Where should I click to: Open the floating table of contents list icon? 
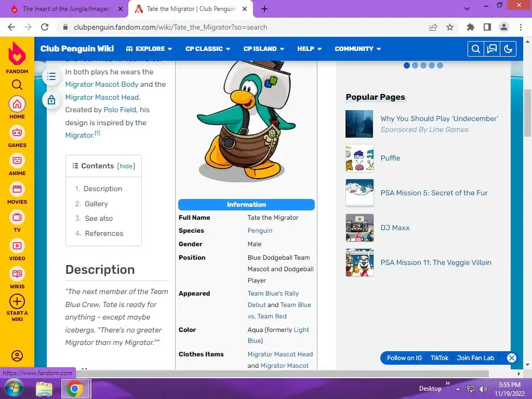(x=51, y=76)
